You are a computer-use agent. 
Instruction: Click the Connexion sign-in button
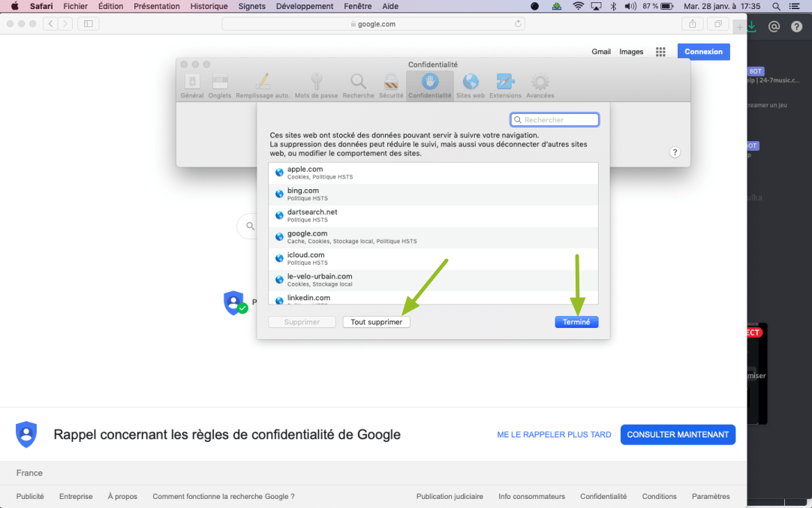(704, 52)
